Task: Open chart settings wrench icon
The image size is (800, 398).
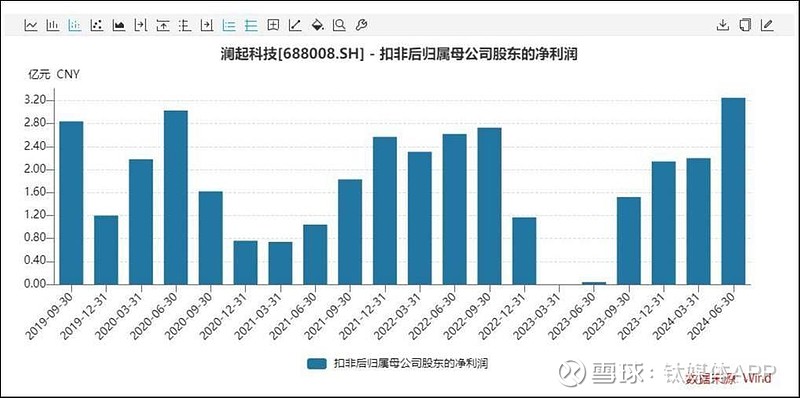Action: tap(361, 25)
